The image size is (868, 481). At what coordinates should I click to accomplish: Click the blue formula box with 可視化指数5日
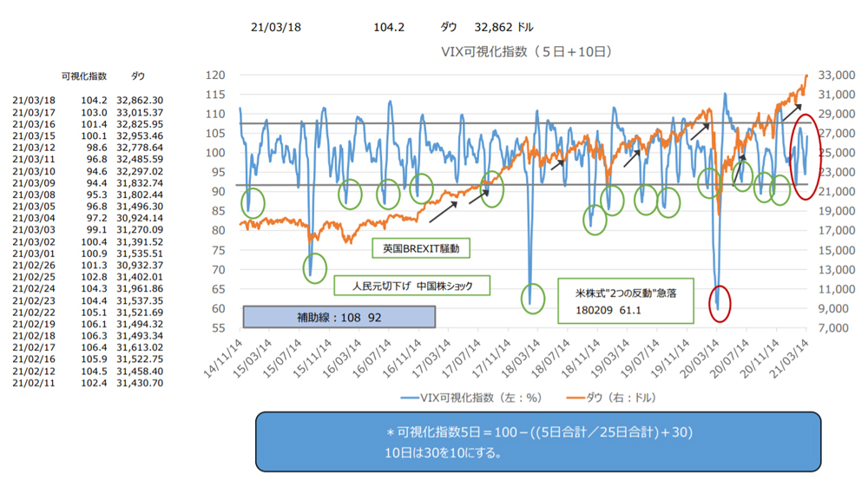tap(538, 442)
